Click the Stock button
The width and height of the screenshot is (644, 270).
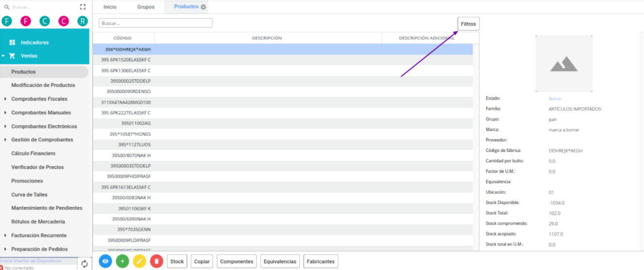tap(177, 261)
